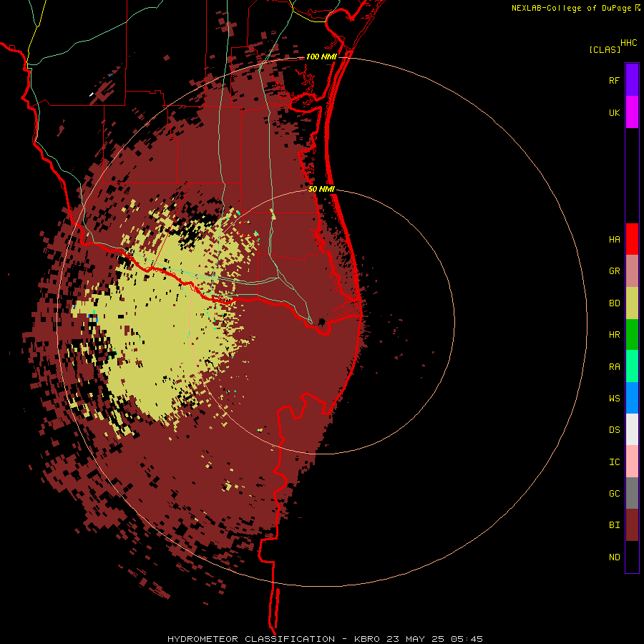Click the HA legend label
The height and width of the screenshot is (644, 644).
(x=614, y=240)
